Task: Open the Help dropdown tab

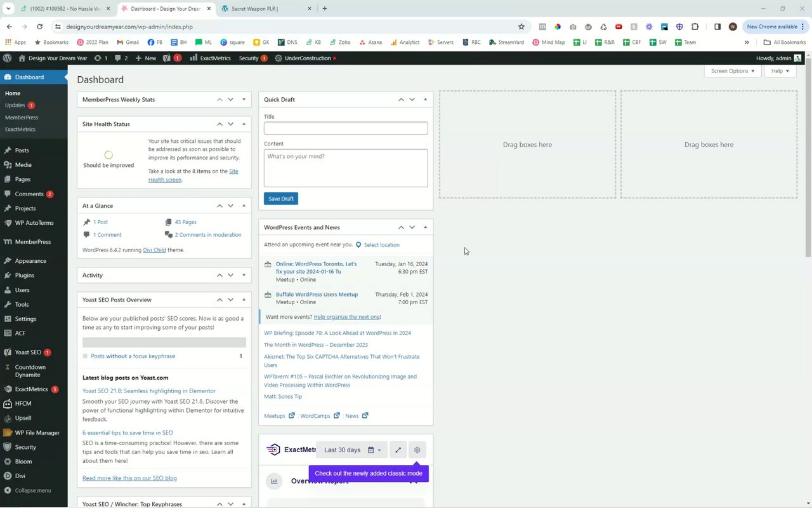Action: [780, 71]
